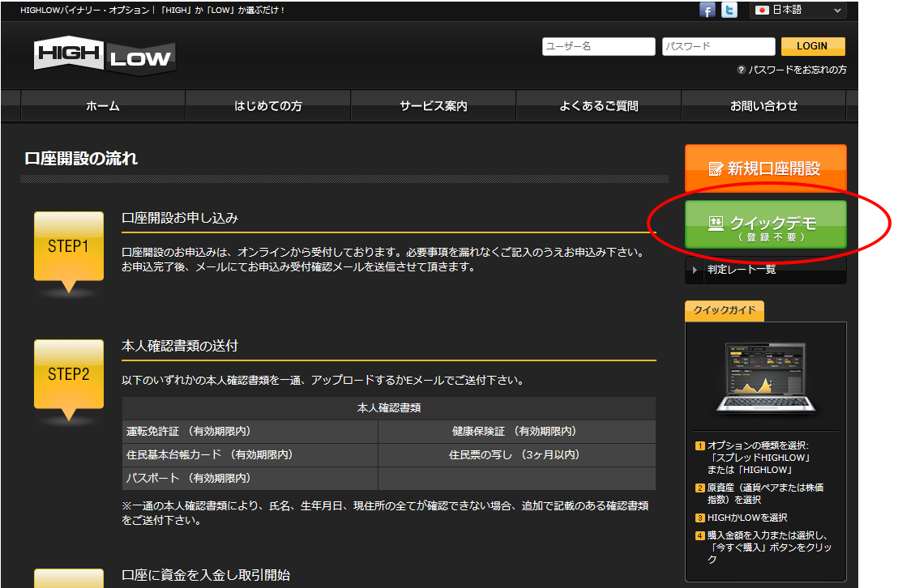
Task: Click the Japanese flag icon
Action: [x=762, y=11]
